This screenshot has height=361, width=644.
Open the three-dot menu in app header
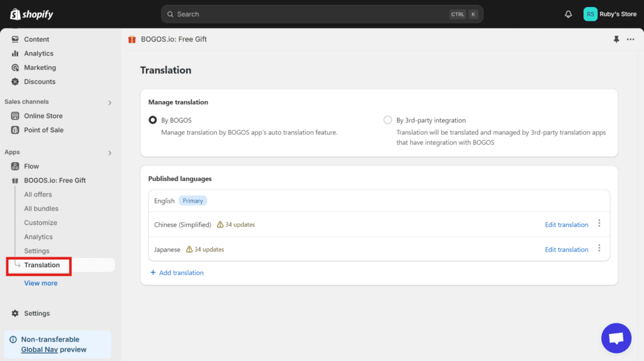[x=630, y=39]
